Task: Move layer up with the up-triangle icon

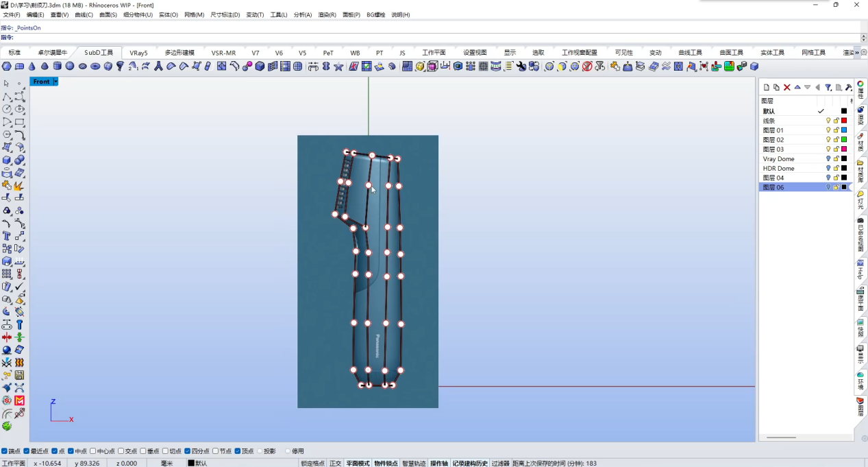Action: coord(797,87)
